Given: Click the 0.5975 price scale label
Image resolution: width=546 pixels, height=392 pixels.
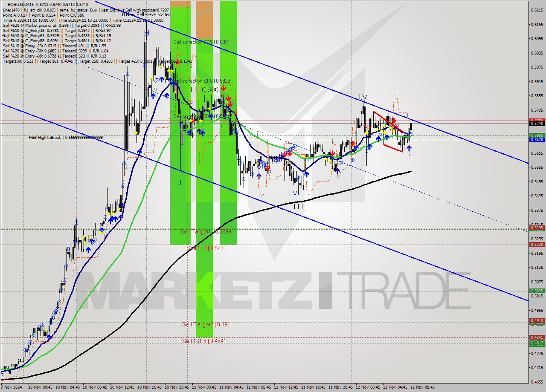Looking at the screenshot, I should [x=537, y=67].
